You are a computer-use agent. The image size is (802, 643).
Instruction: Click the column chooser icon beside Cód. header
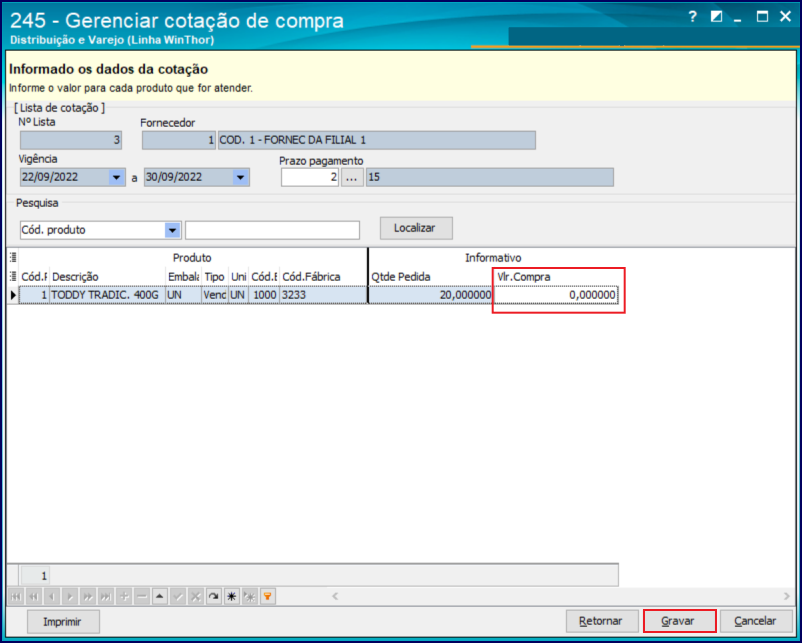[13, 276]
